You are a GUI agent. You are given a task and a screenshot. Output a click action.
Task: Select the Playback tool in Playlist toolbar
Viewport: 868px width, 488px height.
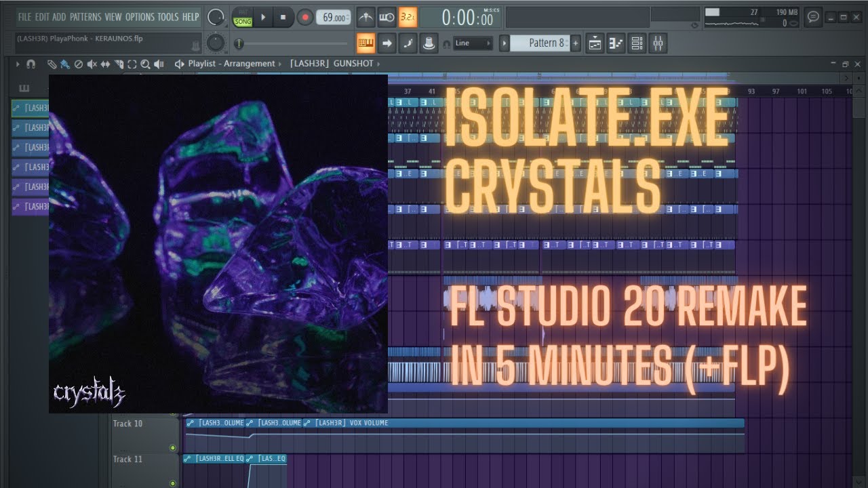pos(159,64)
